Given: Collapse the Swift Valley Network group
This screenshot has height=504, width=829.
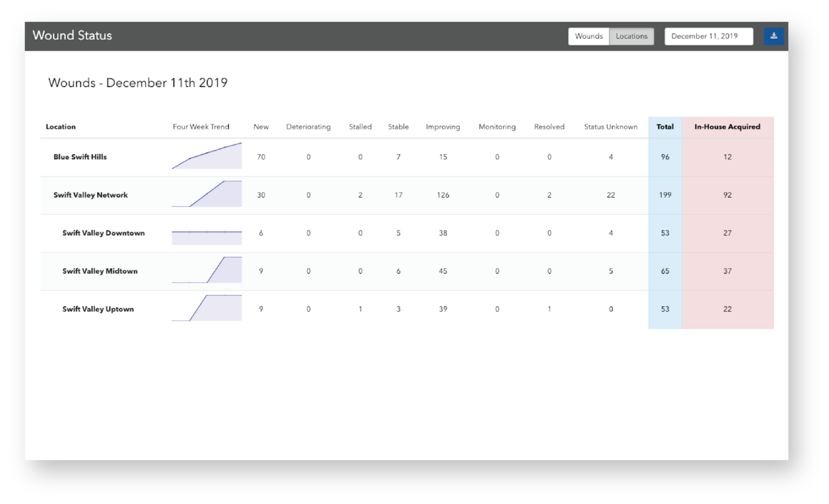Looking at the screenshot, I should (91, 195).
